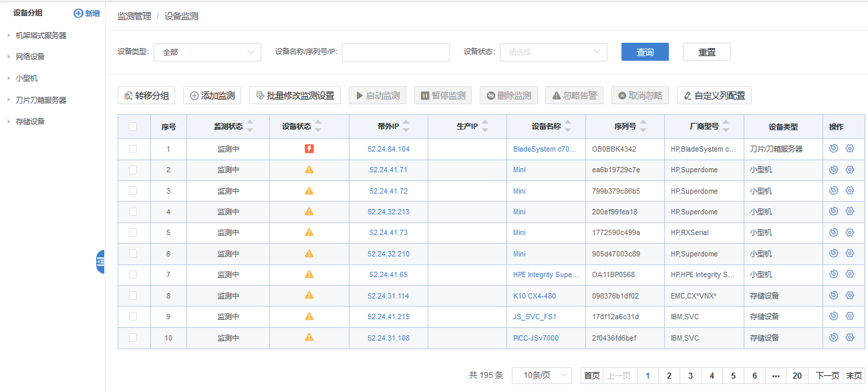
Task: Check the box for row 5
Action: tap(133, 232)
